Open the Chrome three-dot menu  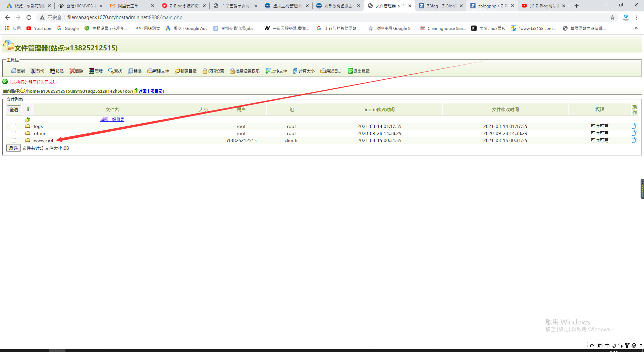(637, 17)
